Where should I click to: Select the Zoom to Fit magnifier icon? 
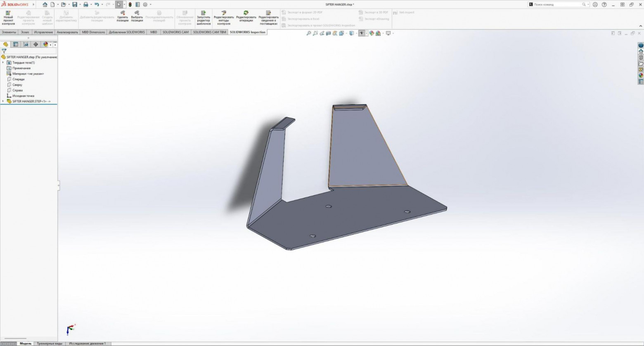click(308, 33)
